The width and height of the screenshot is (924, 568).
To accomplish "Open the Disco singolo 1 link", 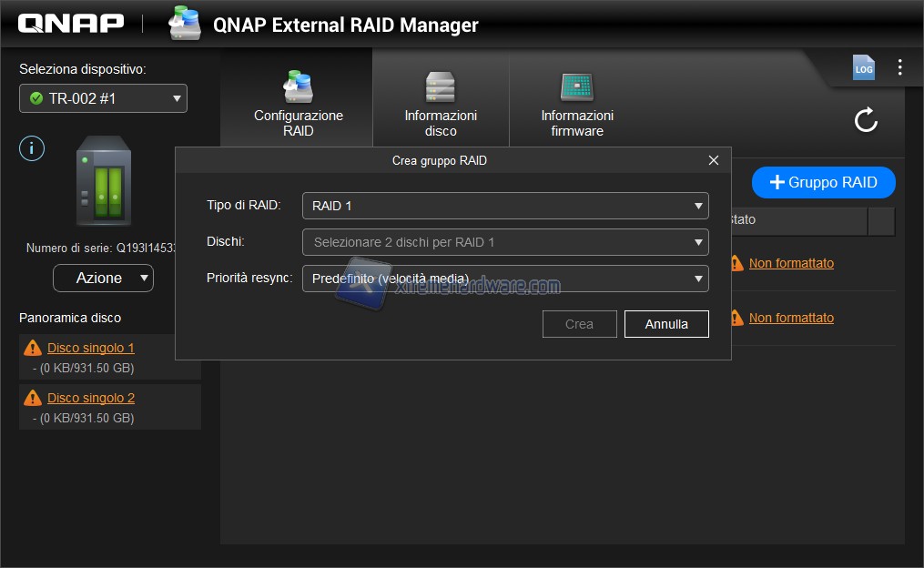I will tap(91, 348).
